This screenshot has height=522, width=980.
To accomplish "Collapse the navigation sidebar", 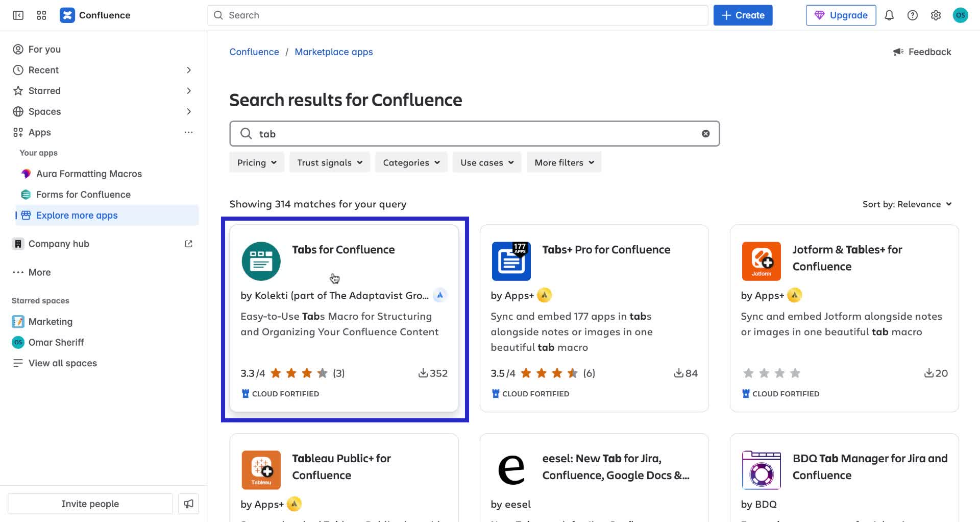I will [17, 15].
